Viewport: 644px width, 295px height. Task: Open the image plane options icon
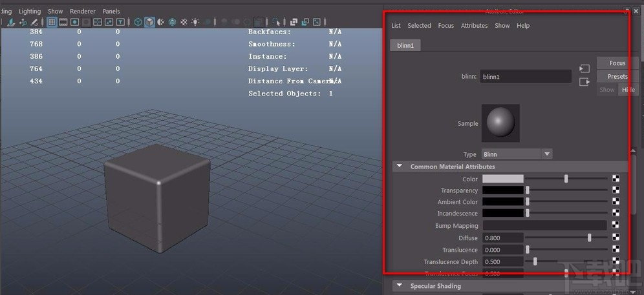point(11,22)
